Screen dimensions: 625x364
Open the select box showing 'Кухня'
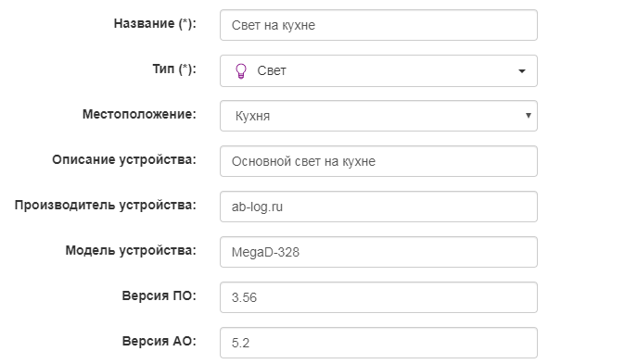click(378, 116)
